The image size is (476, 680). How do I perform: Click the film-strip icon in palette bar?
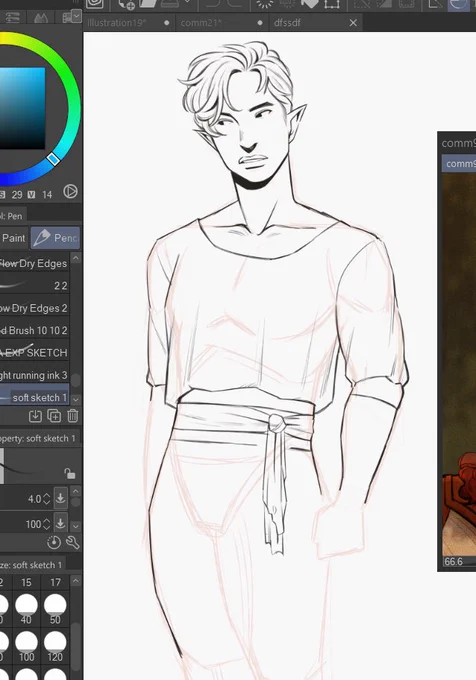pos(67,17)
